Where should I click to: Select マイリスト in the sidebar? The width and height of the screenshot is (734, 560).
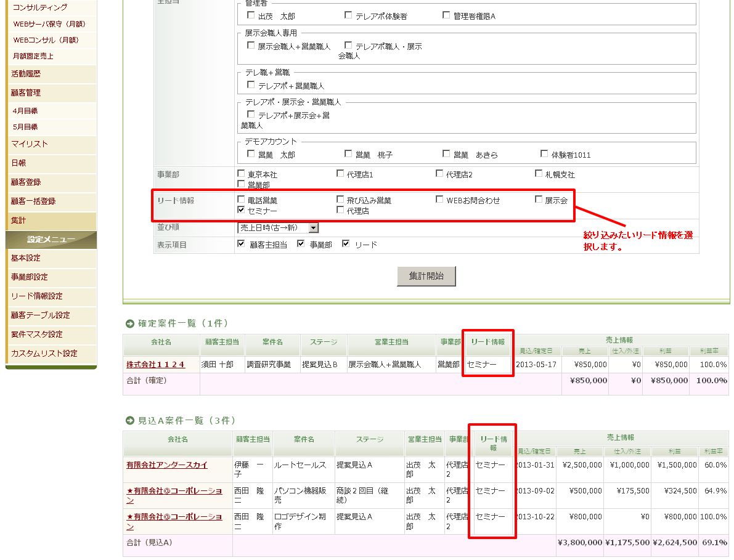coord(29,144)
